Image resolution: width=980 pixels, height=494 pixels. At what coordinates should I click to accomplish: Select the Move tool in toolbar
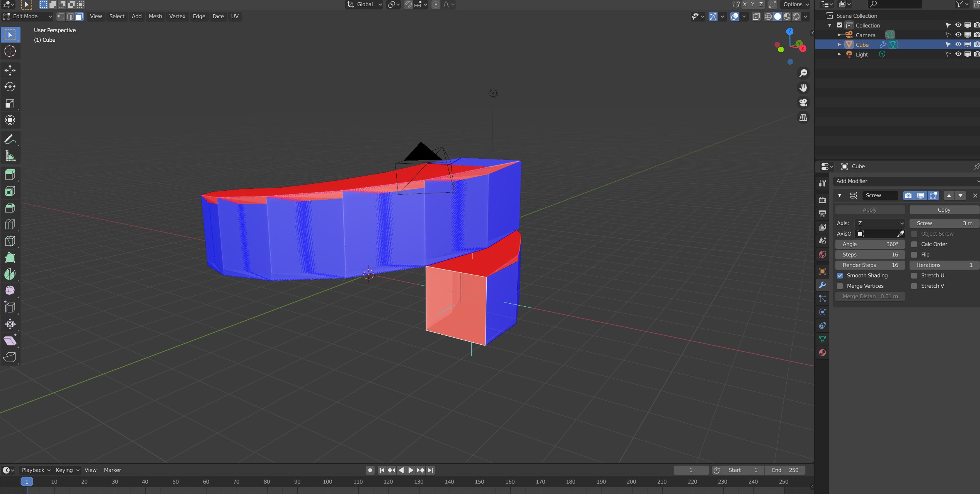click(10, 70)
